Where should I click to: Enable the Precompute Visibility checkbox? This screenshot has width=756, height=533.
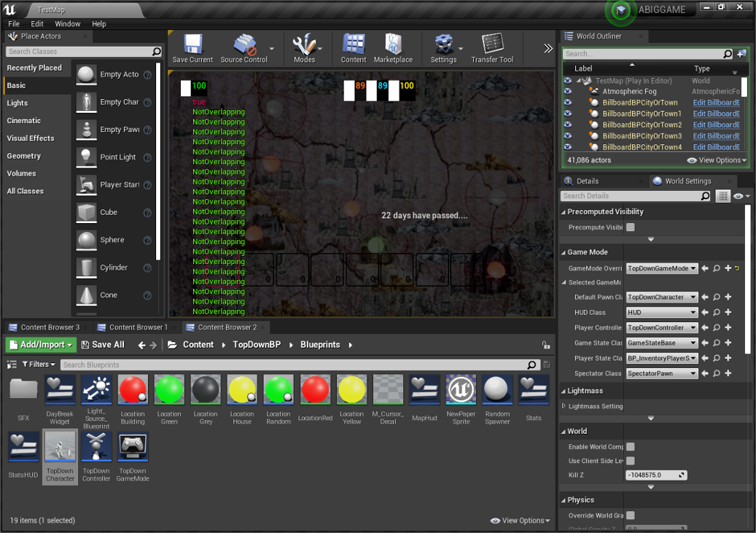pyautogui.click(x=631, y=227)
